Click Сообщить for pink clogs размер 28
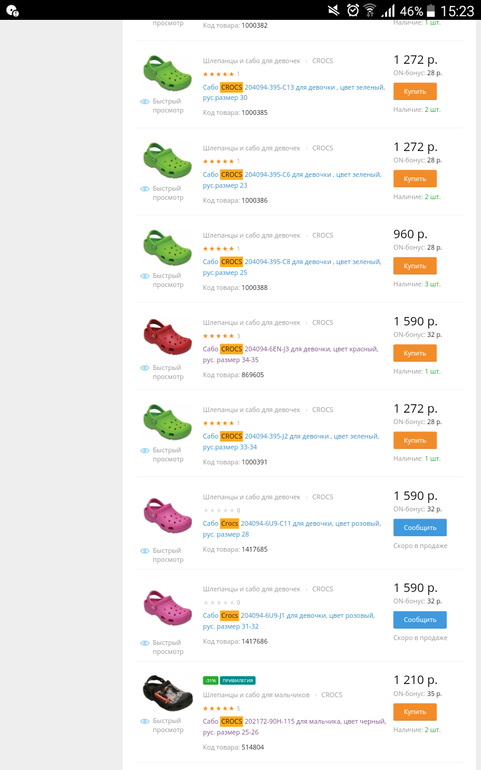Image resolution: width=481 pixels, height=770 pixels. click(420, 528)
